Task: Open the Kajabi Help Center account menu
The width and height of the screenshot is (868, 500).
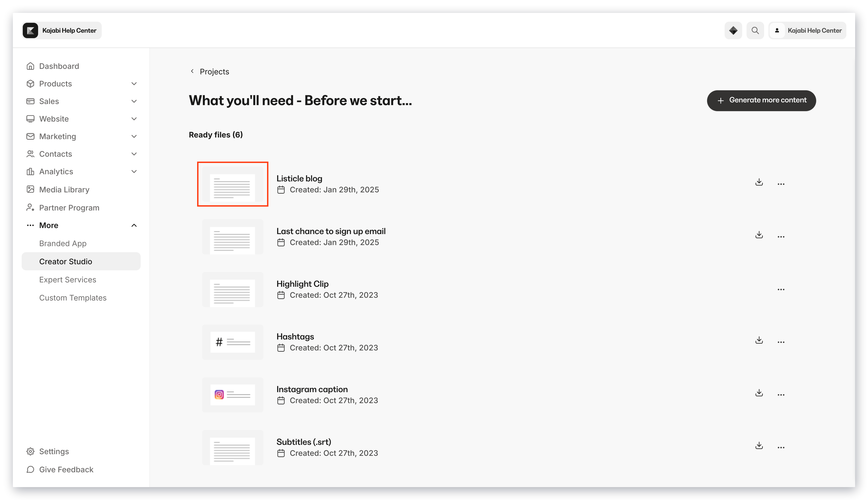Action: coord(807,30)
